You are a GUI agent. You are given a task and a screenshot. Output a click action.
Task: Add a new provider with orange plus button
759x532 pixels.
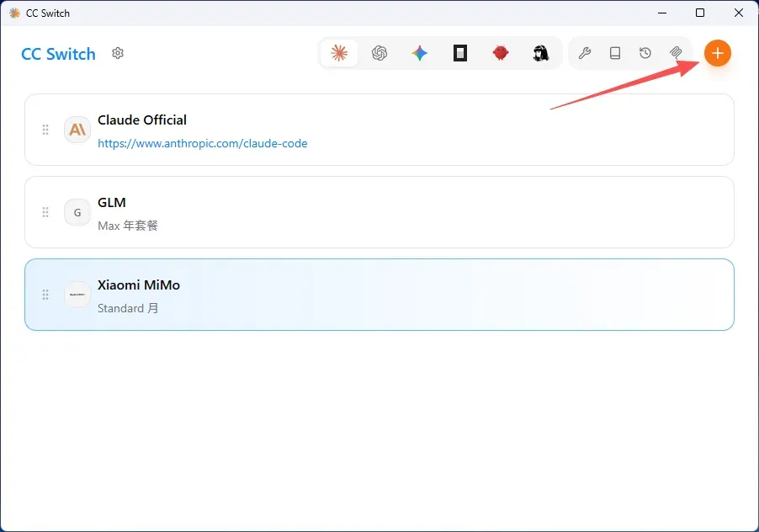pos(718,53)
